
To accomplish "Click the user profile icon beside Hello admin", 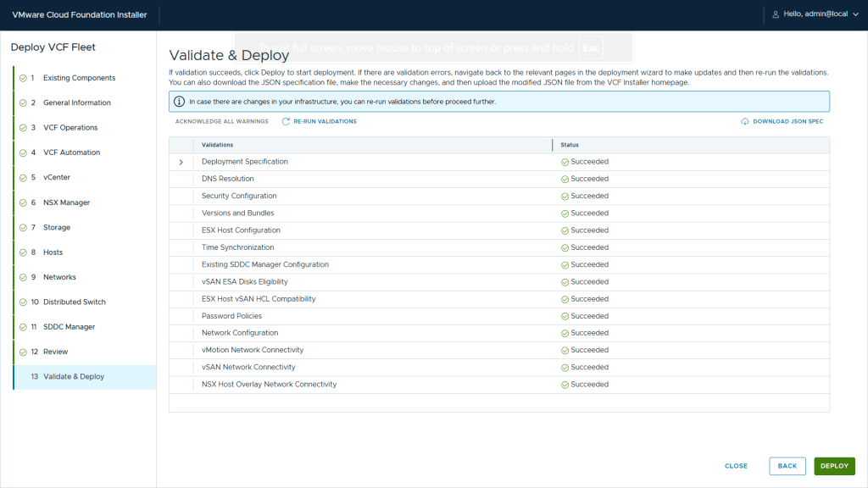I will click(775, 14).
